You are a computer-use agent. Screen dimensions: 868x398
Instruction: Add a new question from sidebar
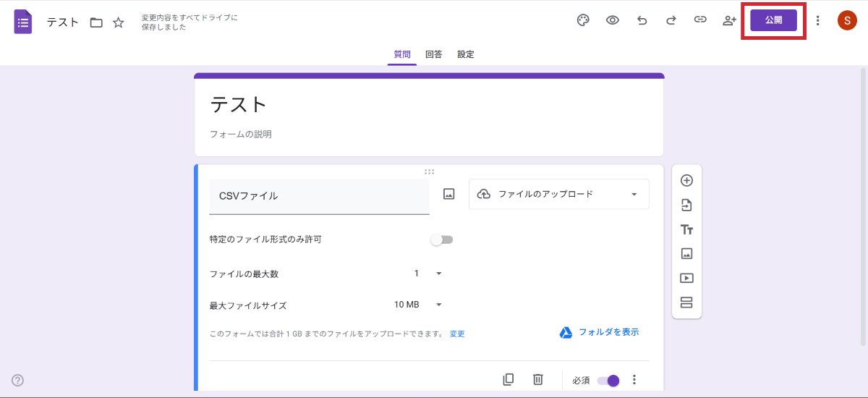click(686, 181)
